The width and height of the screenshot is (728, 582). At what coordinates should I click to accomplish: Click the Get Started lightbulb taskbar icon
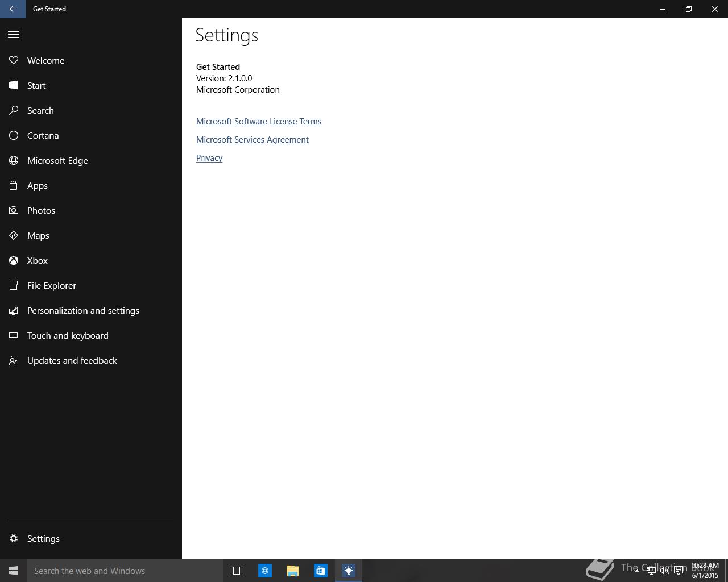(349, 571)
